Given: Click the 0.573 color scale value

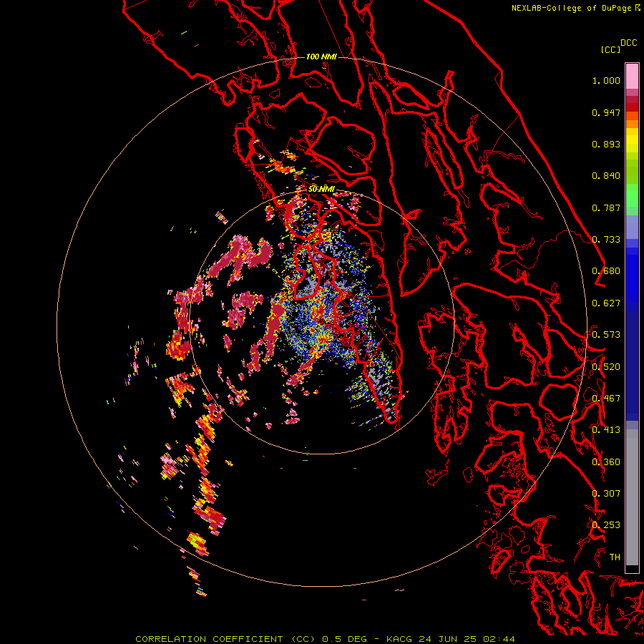Looking at the screenshot, I should (606, 335).
